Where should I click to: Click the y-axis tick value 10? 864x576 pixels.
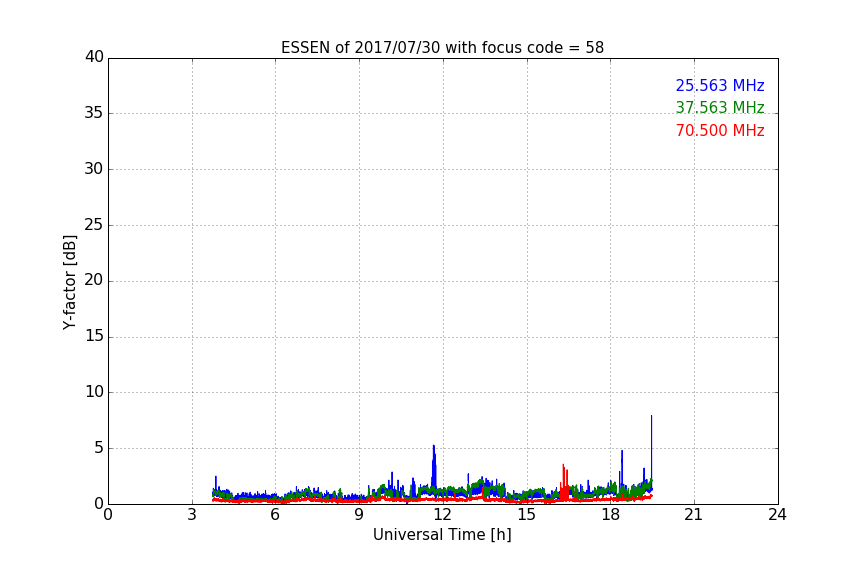click(x=94, y=392)
